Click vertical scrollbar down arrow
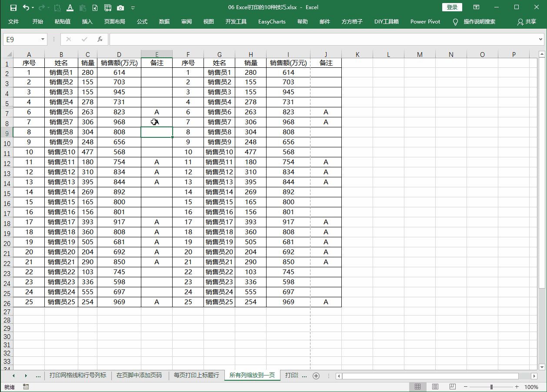The width and height of the screenshot is (547, 392). (542, 367)
